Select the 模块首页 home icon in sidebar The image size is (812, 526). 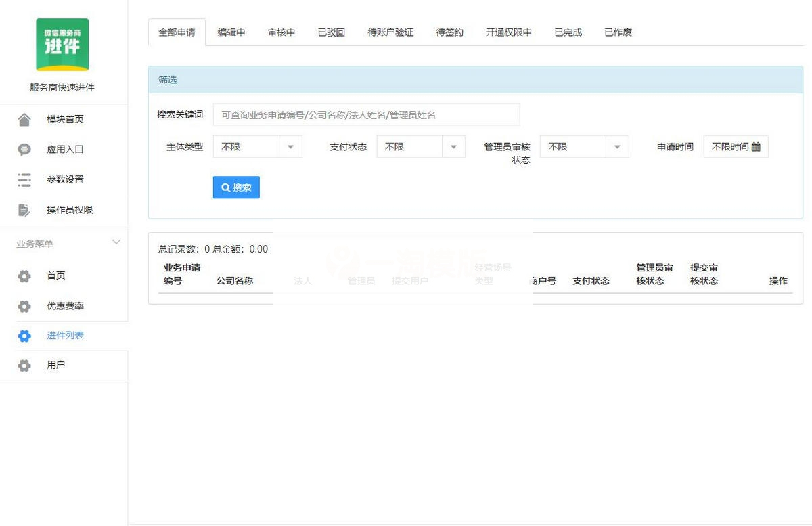(x=24, y=118)
